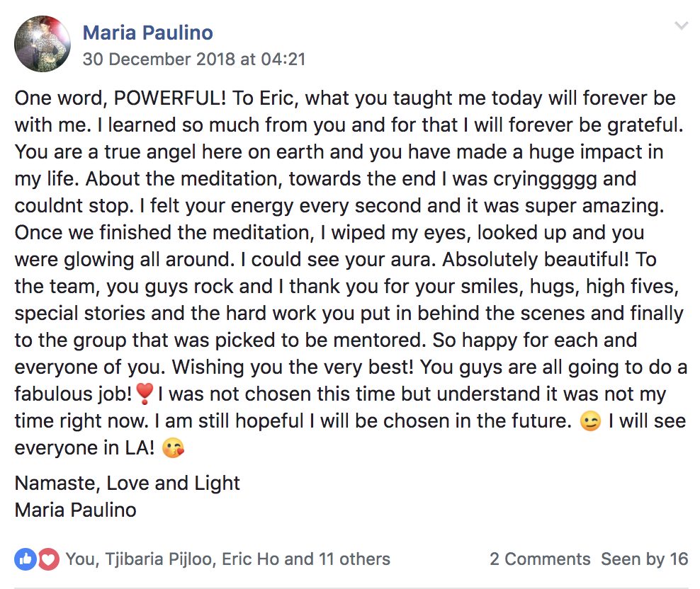
Task: Open the post timestamp 30 December 2018
Action: coord(193,59)
